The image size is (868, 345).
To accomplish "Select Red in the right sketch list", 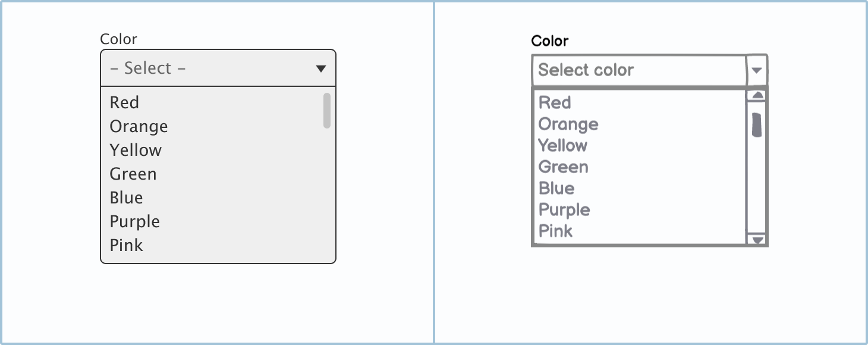I will (x=555, y=102).
